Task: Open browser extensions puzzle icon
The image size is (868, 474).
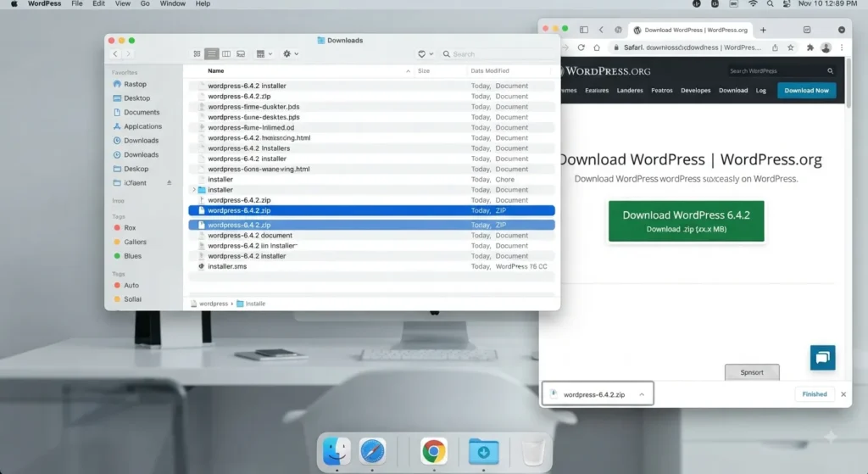Action: [x=810, y=47]
